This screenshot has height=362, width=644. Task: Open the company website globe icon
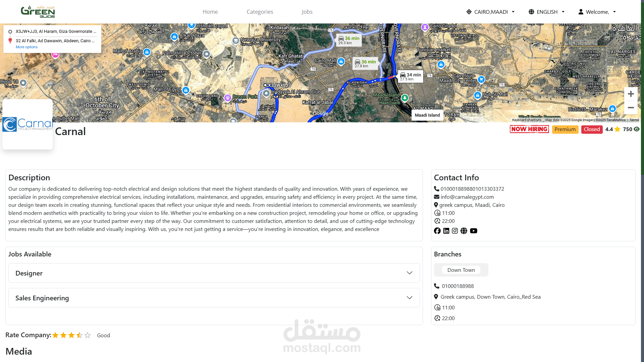click(x=464, y=231)
